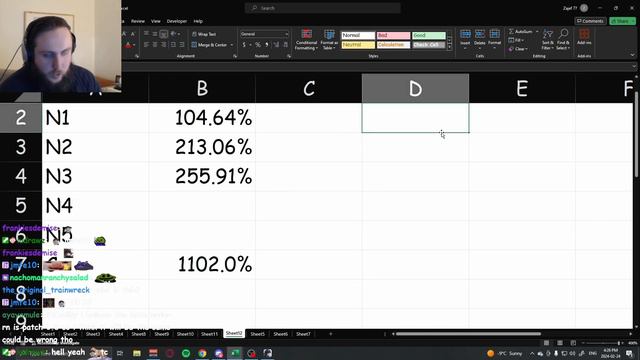The width and height of the screenshot is (640, 360).
Task: Click the Insert cells icon
Action: click(465, 34)
